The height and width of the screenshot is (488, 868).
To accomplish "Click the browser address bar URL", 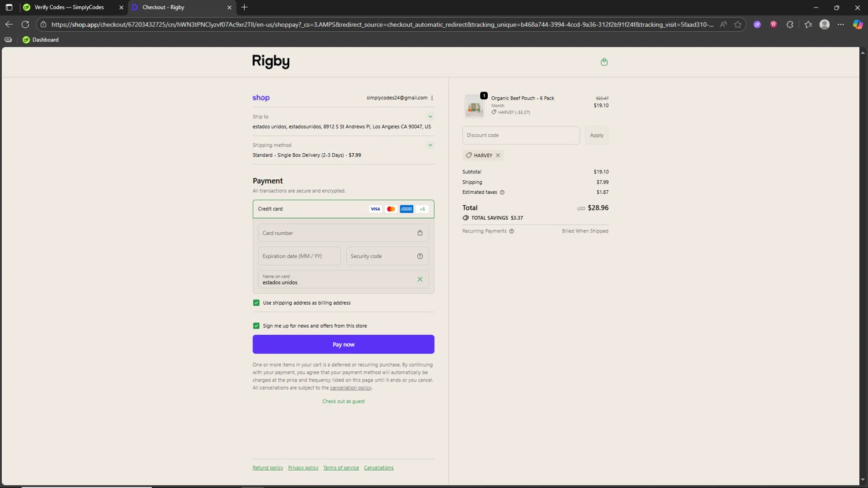I will coord(382,24).
